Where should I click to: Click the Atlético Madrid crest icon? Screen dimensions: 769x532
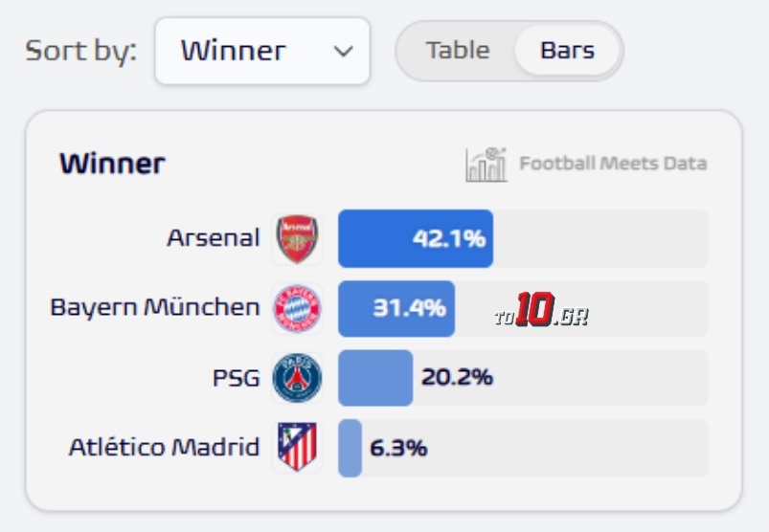click(297, 447)
